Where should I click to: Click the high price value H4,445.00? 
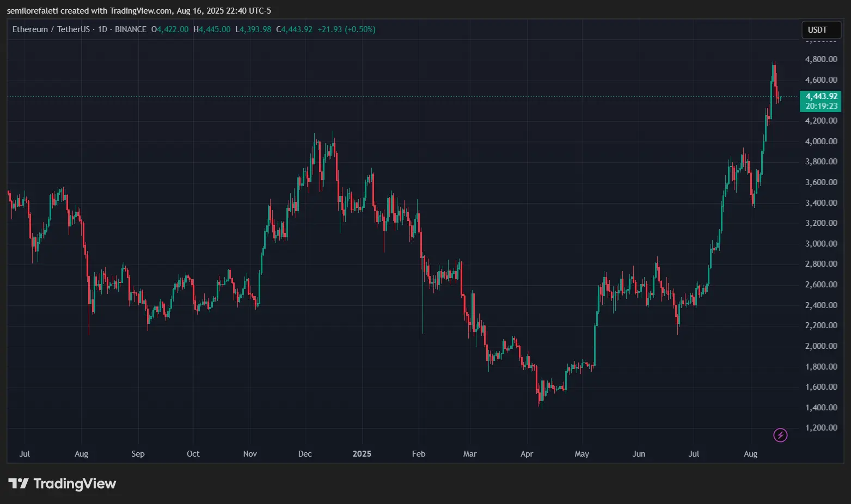(x=212, y=29)
